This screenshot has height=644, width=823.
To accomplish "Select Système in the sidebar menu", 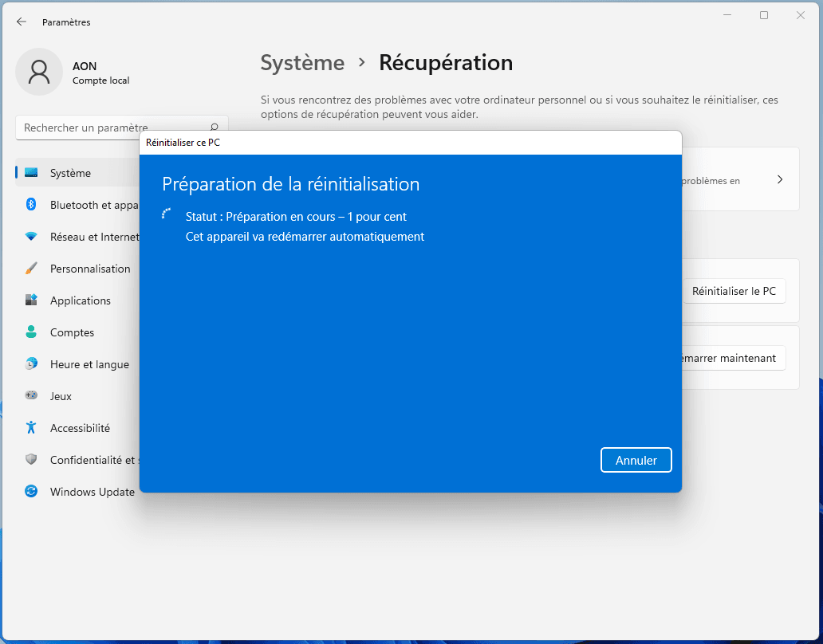I will coord(70,173).
